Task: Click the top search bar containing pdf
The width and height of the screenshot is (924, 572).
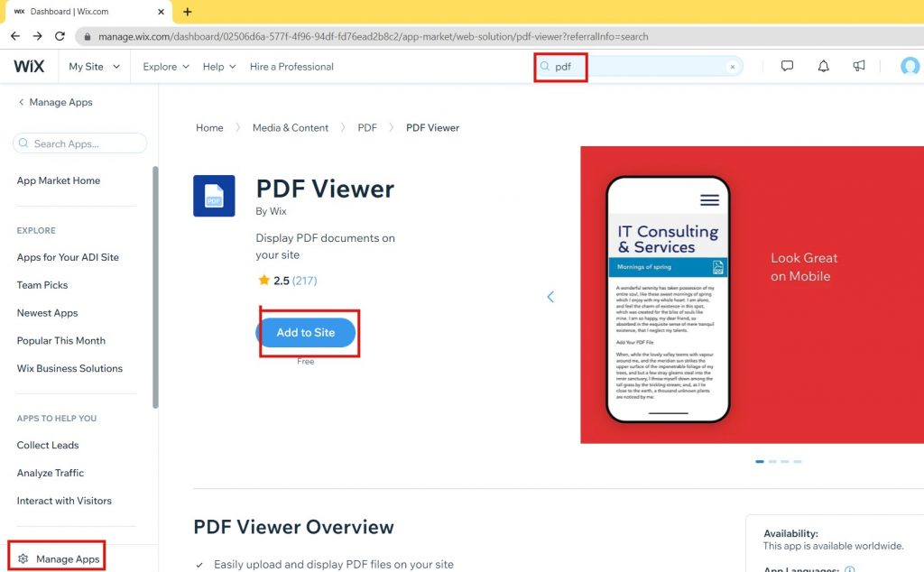Action: tap(639, 67)
